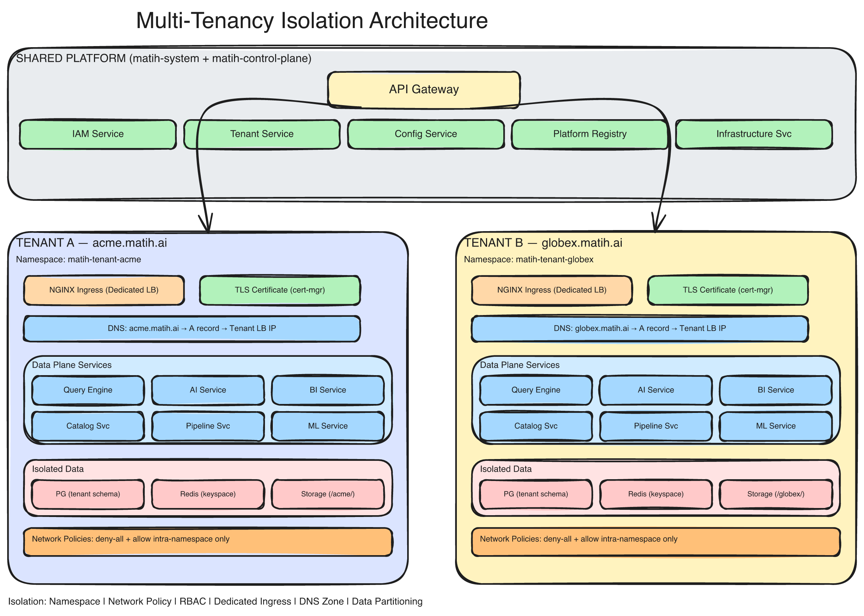Click Tenant A's Query Engine service
The width and height of the screenshot is (864, 616).
[87, 390]
